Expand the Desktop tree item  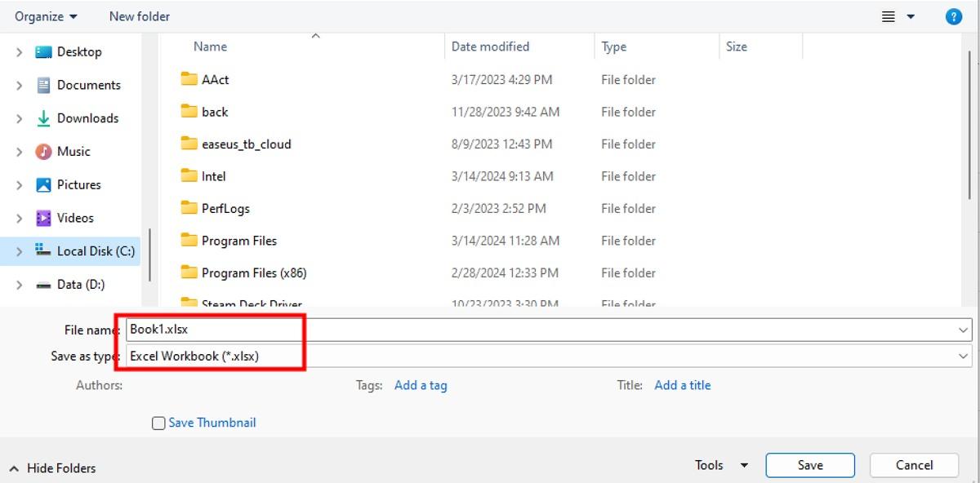(20, 51)
